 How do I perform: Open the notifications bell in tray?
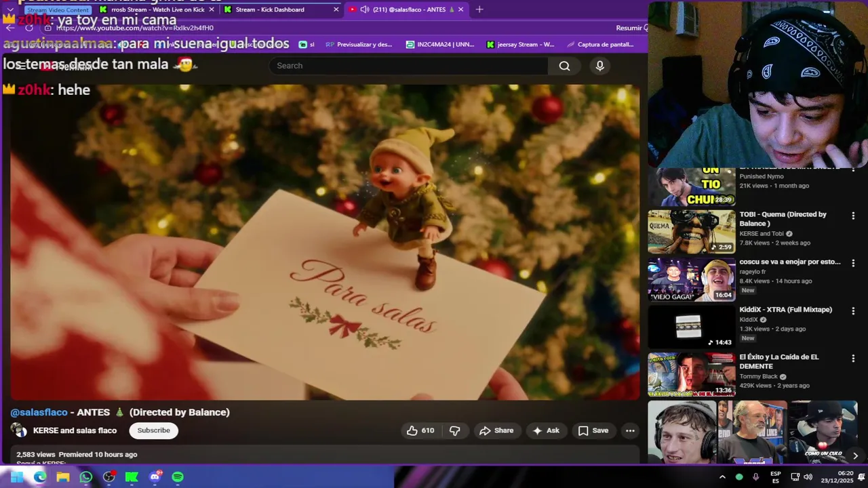pos(861,477)
